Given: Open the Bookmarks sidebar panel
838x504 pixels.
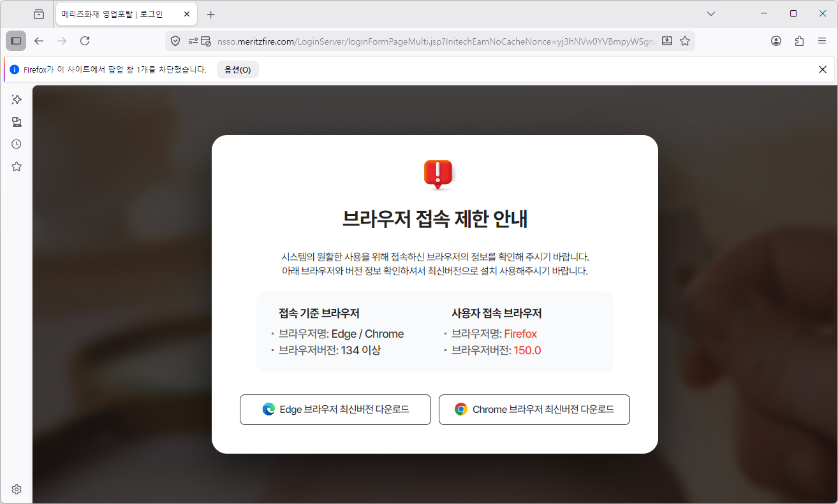Looking at the screenshot, I should click(x=17, y=166).
